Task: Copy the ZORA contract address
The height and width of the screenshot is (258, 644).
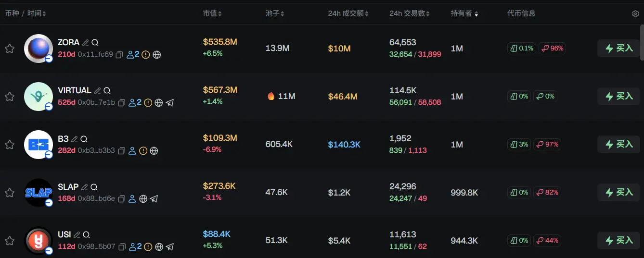Action: coord(120,55)
